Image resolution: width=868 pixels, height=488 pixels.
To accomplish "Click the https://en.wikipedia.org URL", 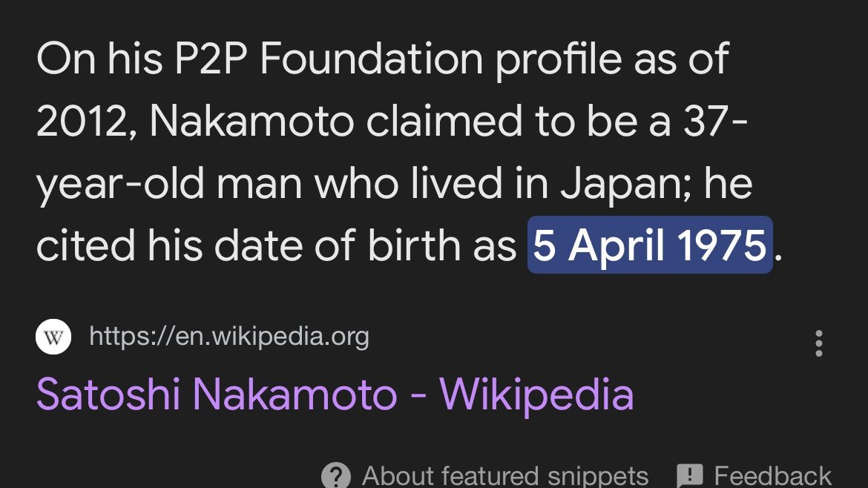I will click(228, 337).
